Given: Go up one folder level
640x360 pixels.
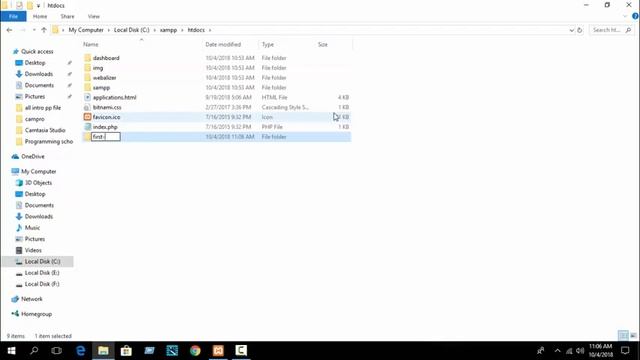Looking at the screenshot, I should 44,30.
